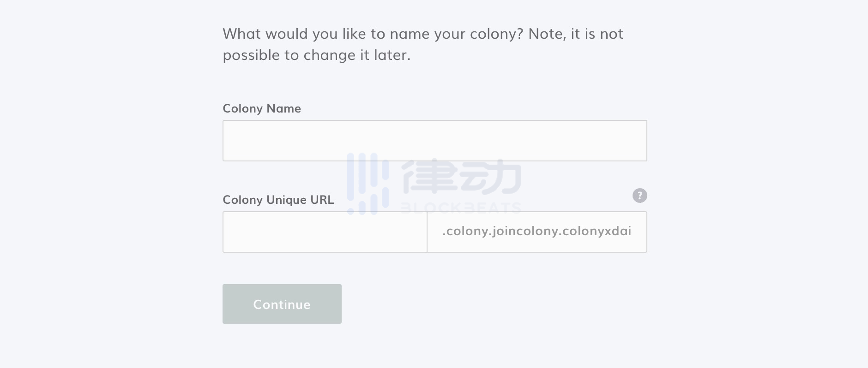
Task: Click the Colony Name label
Action: click(x=261, y=108)
